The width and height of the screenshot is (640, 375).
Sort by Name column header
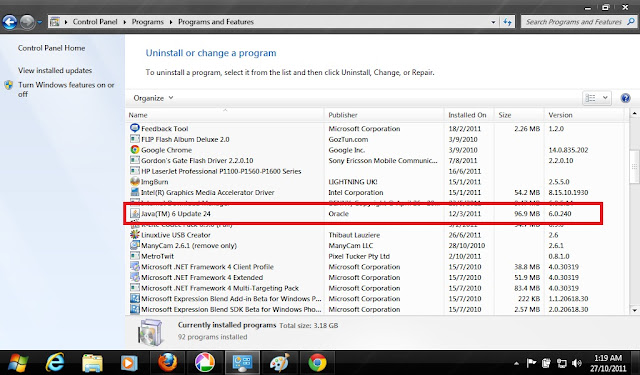coord(225,115)
